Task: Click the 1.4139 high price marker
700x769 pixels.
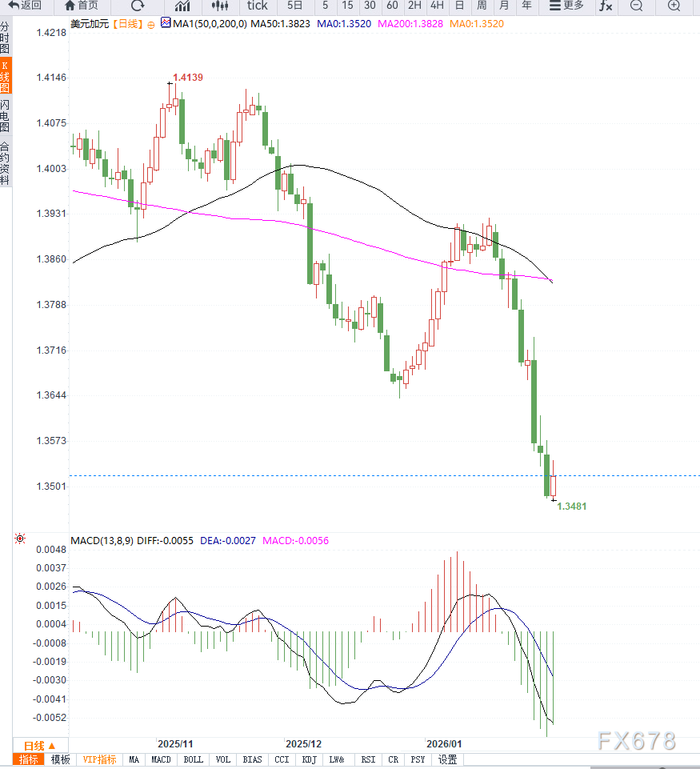Action: pos(188,78)
